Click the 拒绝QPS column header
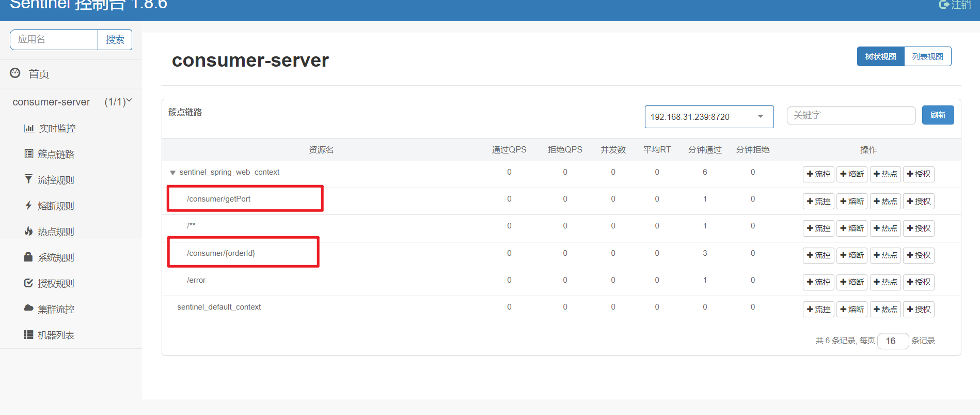The image size is (980, 415). coord(565,149)
